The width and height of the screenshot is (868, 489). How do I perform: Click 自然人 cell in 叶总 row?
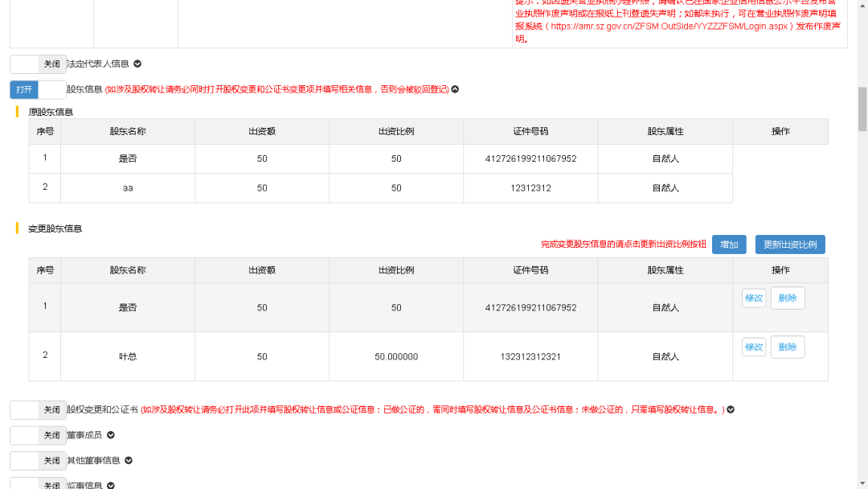(x=665, y=356)
